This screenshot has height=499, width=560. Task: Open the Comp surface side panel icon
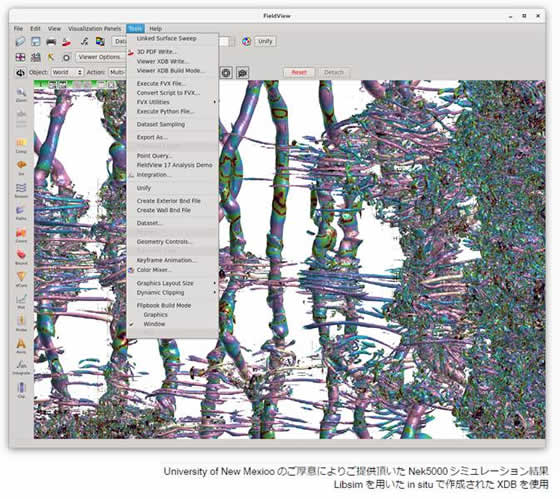(x=21, y=146)
